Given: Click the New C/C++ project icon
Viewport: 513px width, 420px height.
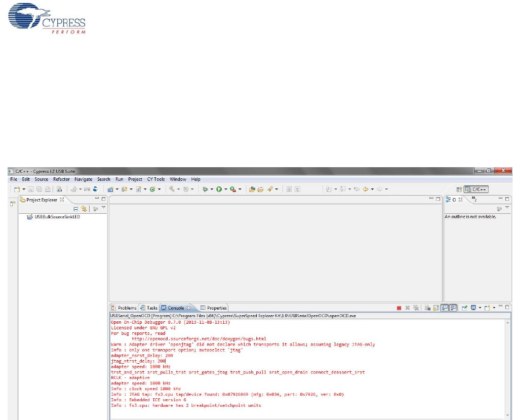Looking at the screenshot, I should [110, 189].
